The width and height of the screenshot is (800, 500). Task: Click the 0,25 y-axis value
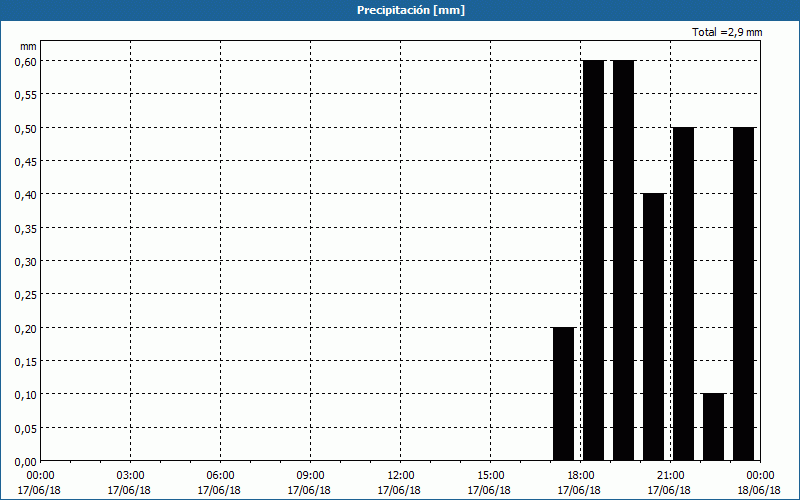(26, 294)
